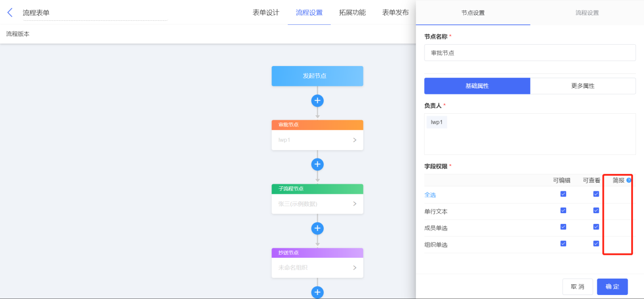Click the help icon next to 简报
This screenshot has width=644, height=299.
[x=629, y=180]
